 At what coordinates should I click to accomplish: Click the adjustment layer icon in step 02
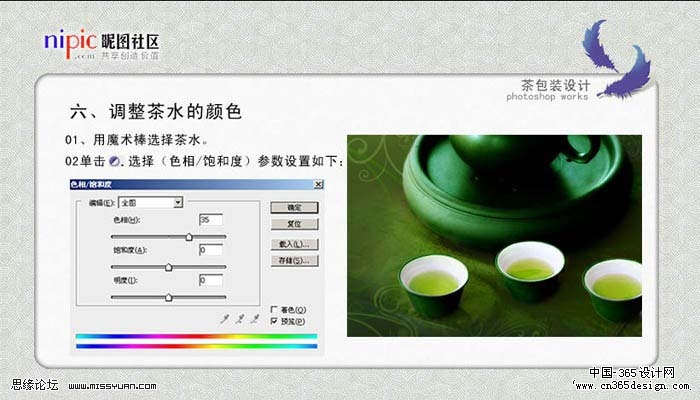point(114,161)
